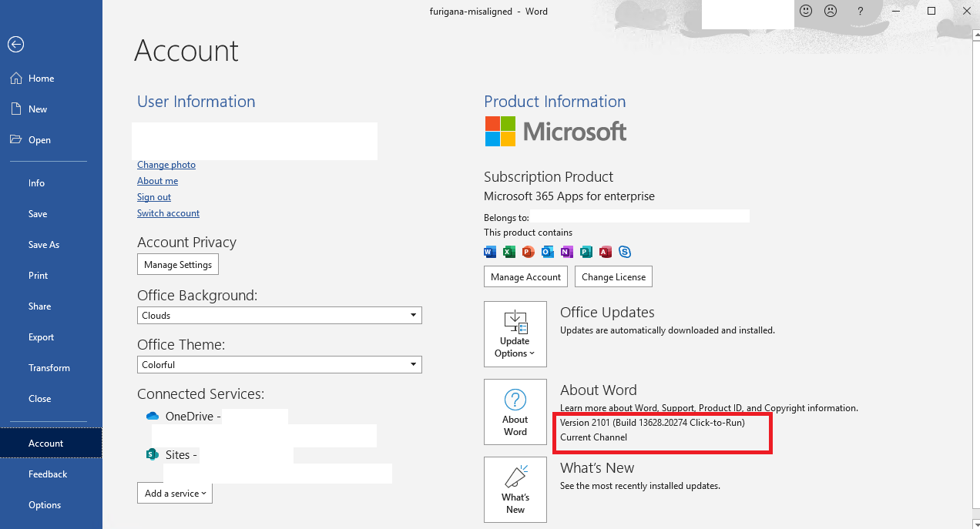Click the Switch account link

(x=168, y=213)
